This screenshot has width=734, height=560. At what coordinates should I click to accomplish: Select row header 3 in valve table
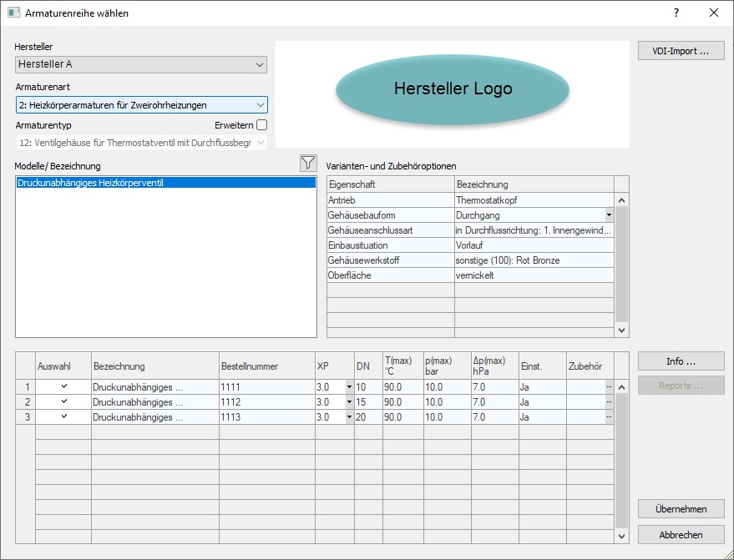[x=26, y=416]
